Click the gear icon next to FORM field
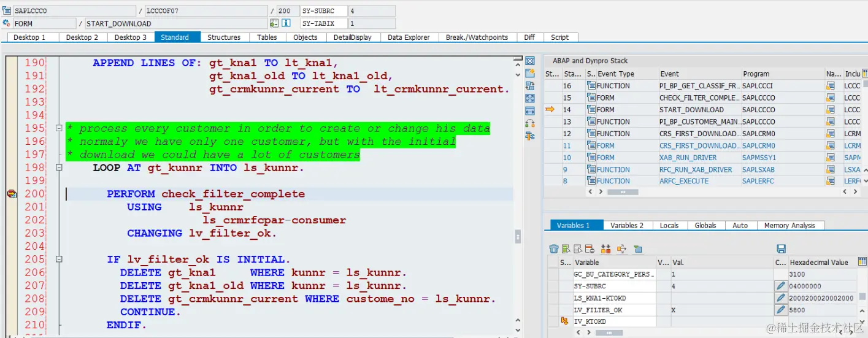This screenshot has height=338, width=868. click(x=7, y=23)
